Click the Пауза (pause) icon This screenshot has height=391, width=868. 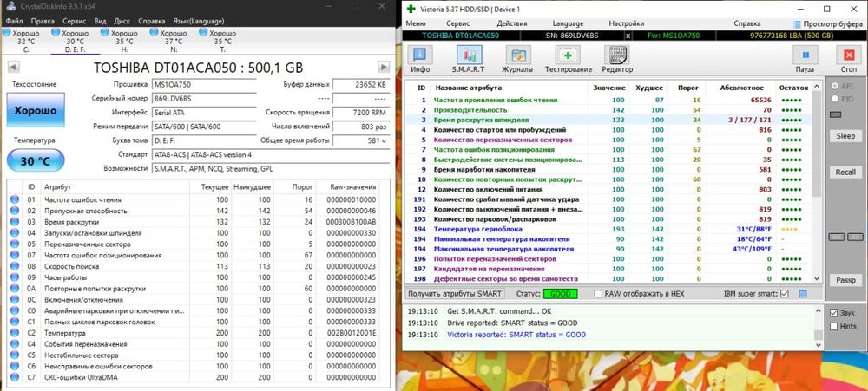point(805,55)
